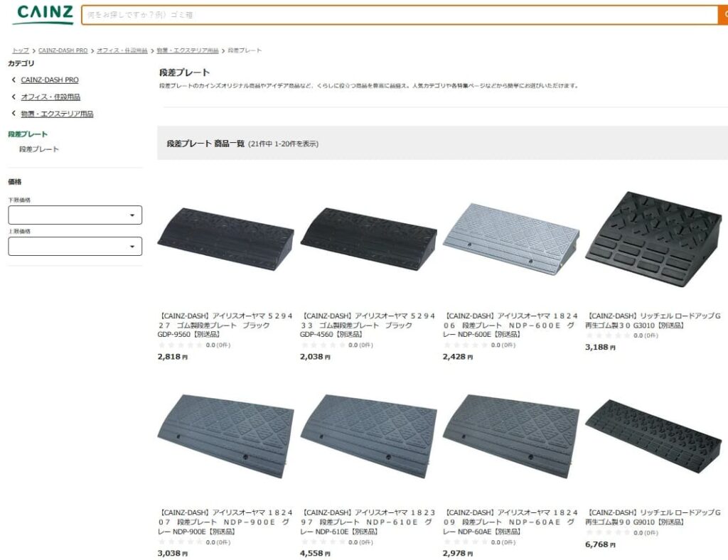Image resolution: width=728 pixels, height=560 pixels.
Task: Open the オフィス・住設用品 breadcrumb link
Action: pos(122,50)
